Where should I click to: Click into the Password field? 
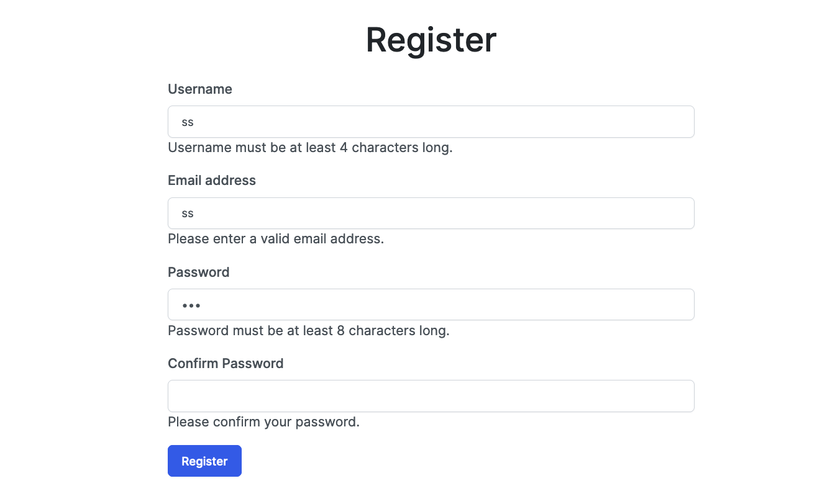[x=431, y=304]
